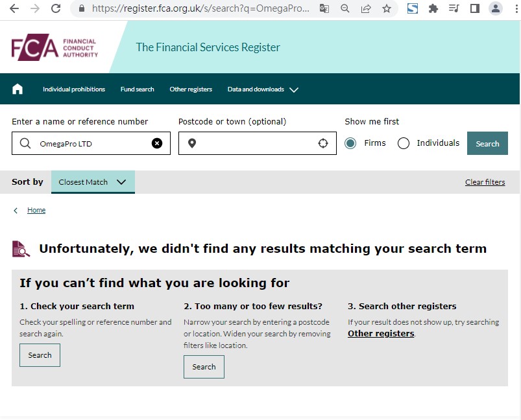Click the no-results document search icon
The image size is (521, 420).
pyautogui.click(x=21, y=249)
